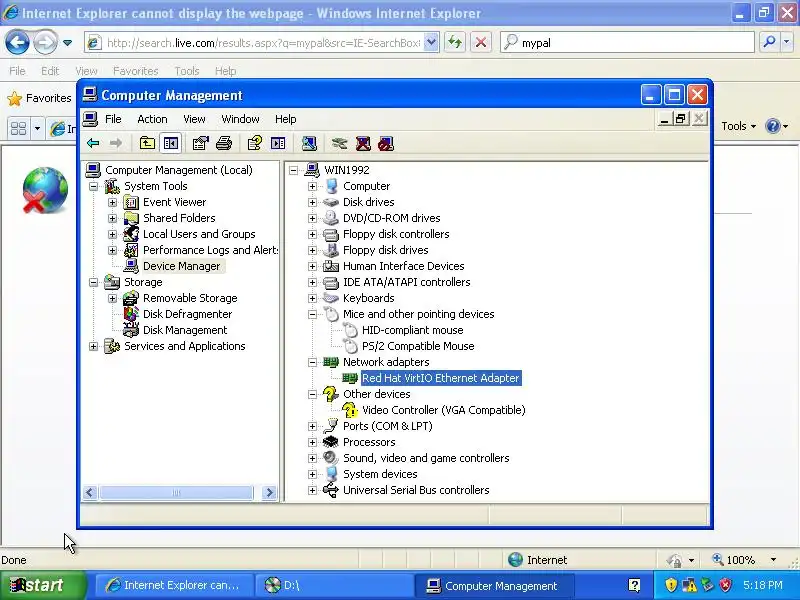Click the IE Refresh button
800x600 pixels.
[x=455, y=42]
